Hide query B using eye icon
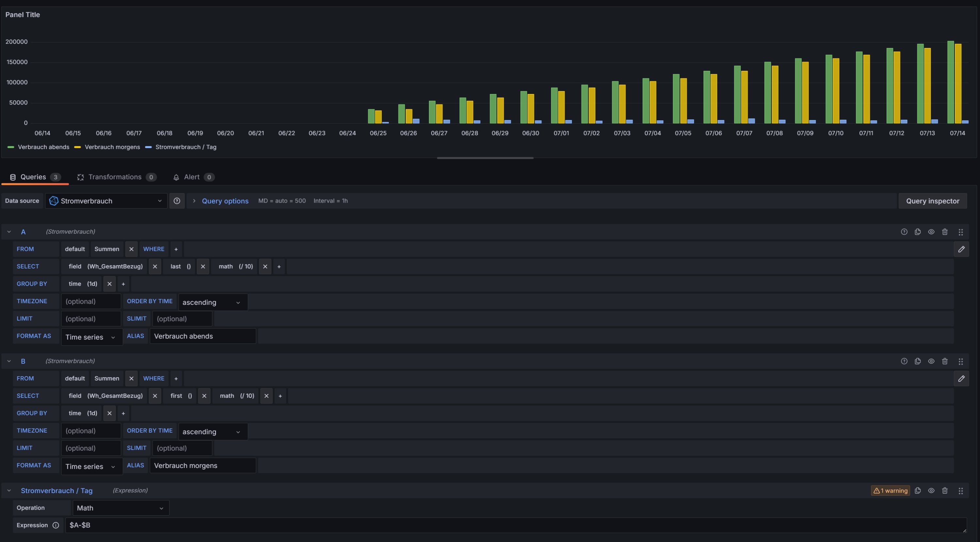 point(931,361)
